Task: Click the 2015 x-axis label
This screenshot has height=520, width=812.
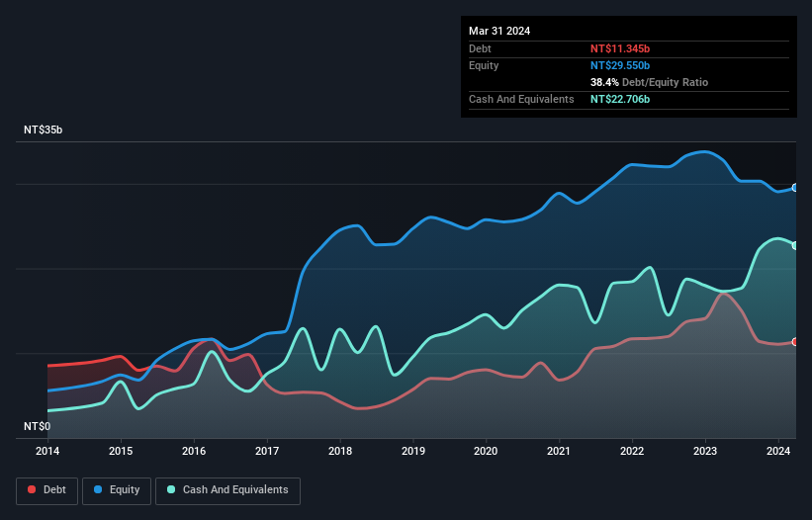Action: 121,451
